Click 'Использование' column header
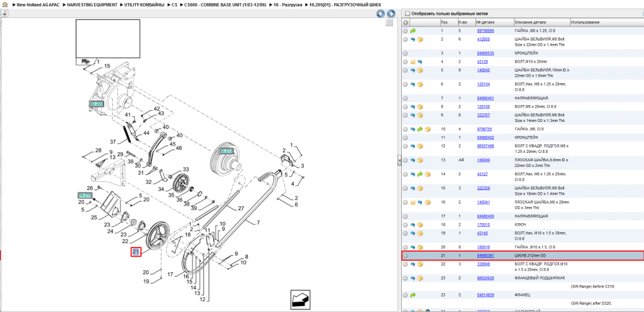This screenshot has width=644, height=312. click(x=607, y=22)
